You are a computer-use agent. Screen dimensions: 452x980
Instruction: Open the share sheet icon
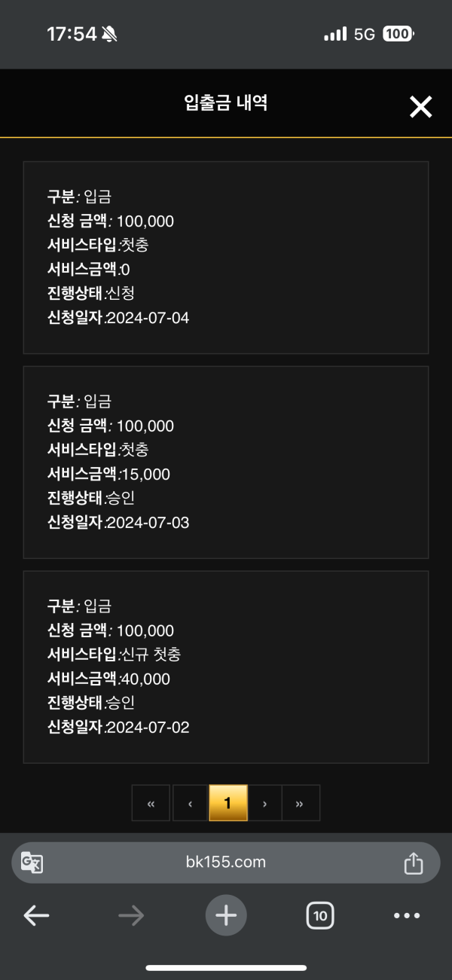pos(414,862)
